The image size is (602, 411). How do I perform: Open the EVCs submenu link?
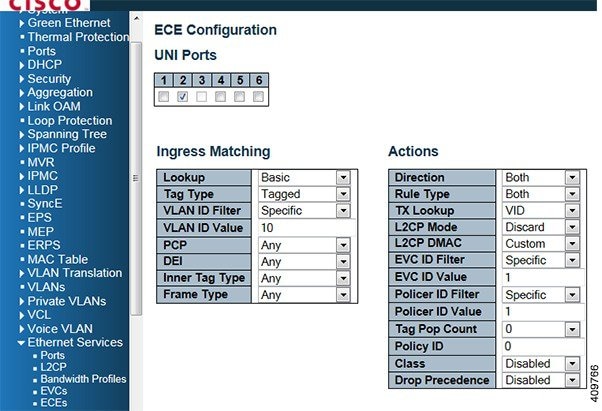(55, 391)
